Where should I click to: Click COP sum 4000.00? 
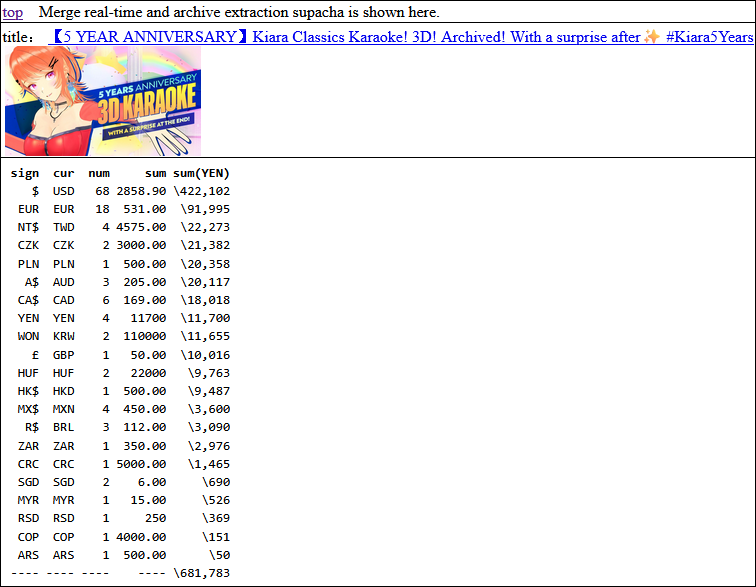coord(141,537)
